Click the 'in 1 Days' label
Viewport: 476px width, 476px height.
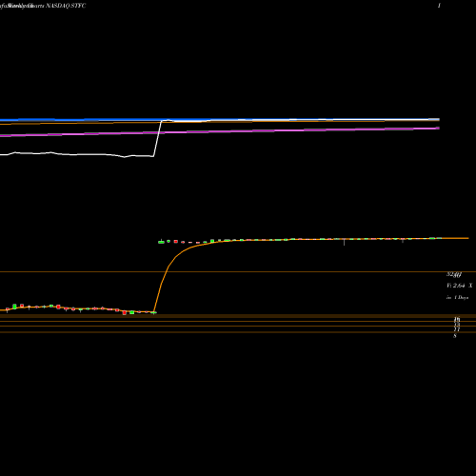[x=457, y=298]
